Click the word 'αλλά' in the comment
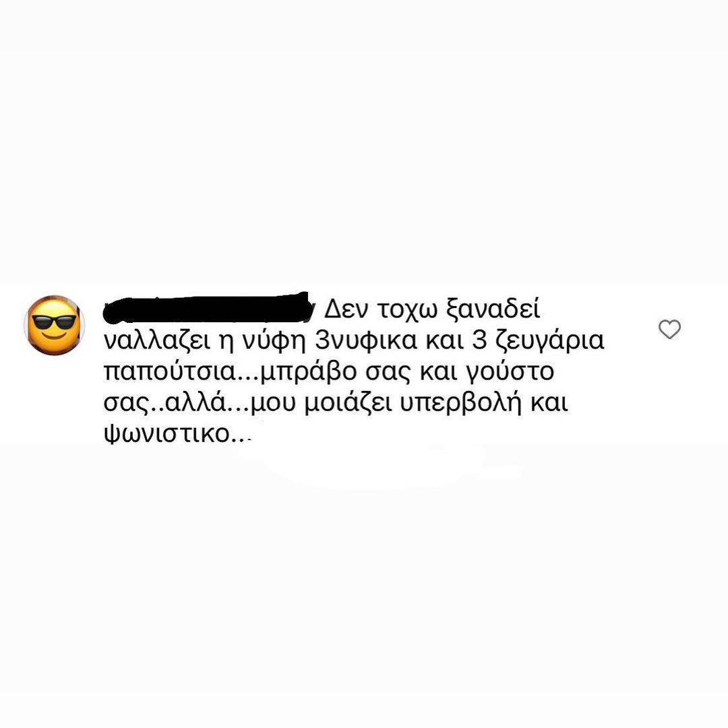This screenshot has width=728, height=728. pyautogui.click(x=194, y=403)
